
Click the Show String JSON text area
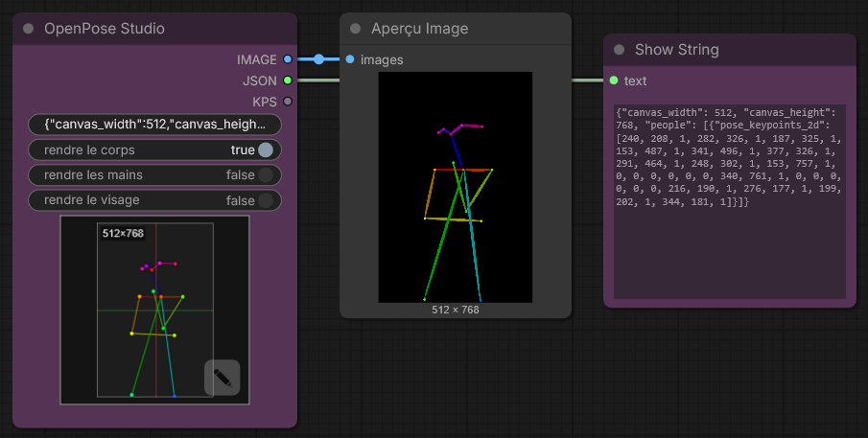click(730, 201)
